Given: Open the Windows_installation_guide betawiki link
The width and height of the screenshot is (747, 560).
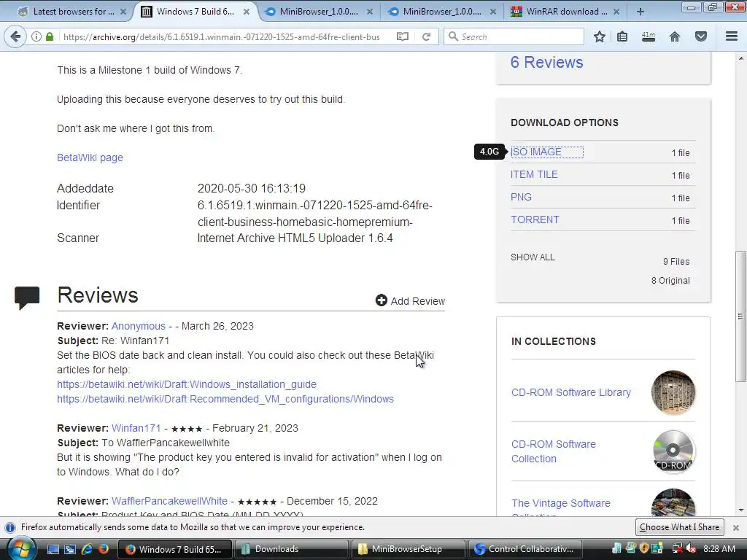Looking at the screenshot, I should pos(187,384).
